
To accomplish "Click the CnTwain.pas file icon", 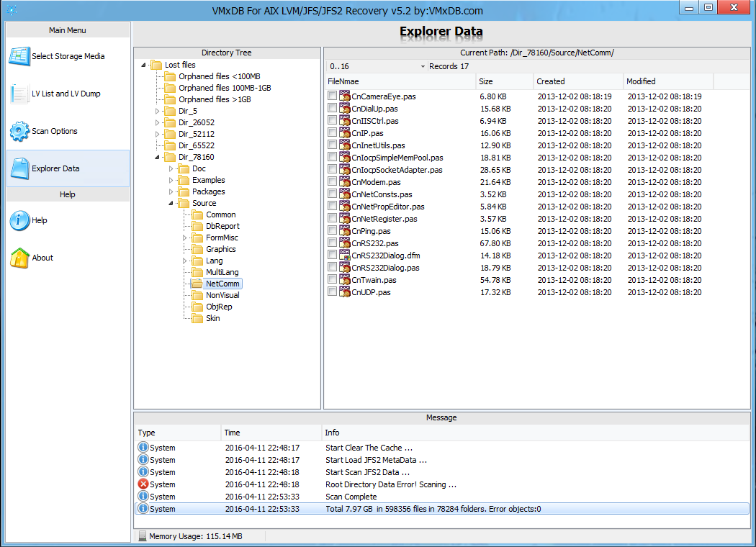I will (344, 279).
